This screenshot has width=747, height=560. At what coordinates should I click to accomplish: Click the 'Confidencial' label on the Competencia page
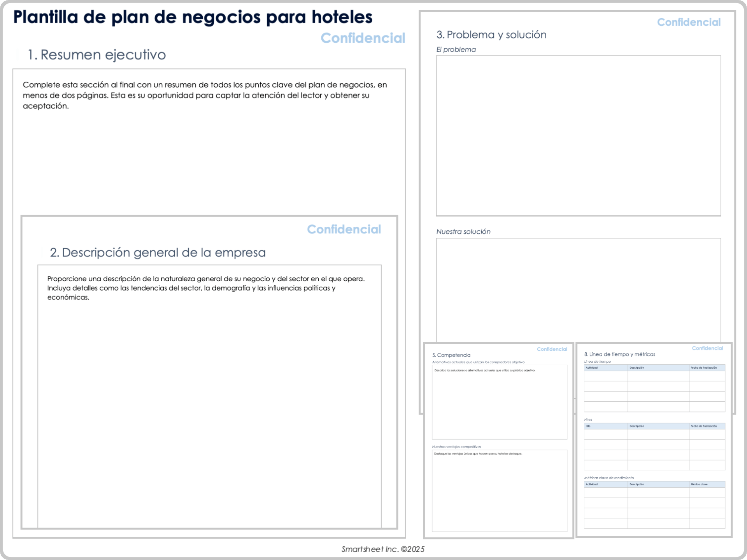tap(552, 349)
